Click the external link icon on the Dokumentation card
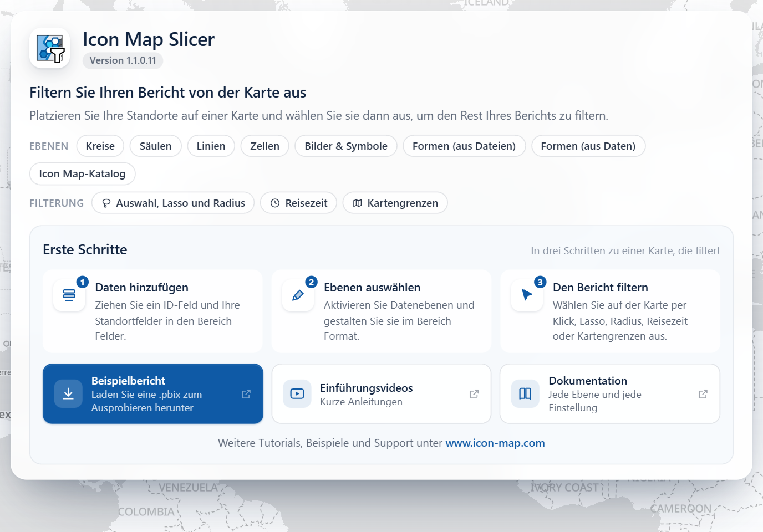763x532 pixels. pos(703,394)
